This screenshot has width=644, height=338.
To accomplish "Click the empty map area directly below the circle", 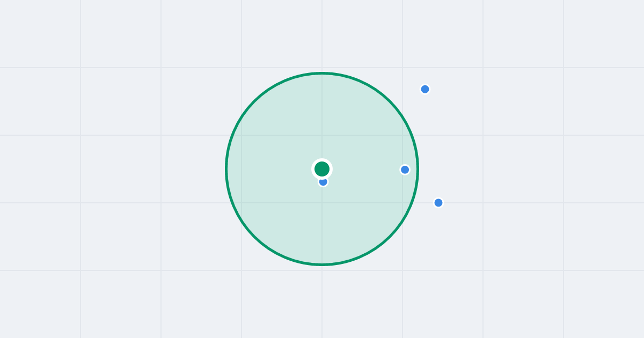I will [x=322, y=300].
